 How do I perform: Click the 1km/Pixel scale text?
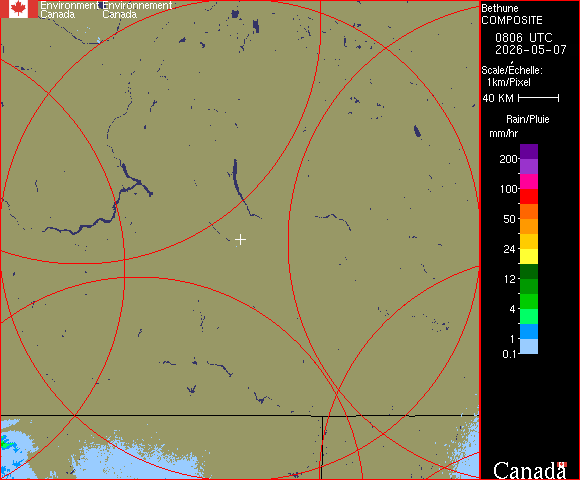point(509,82)
